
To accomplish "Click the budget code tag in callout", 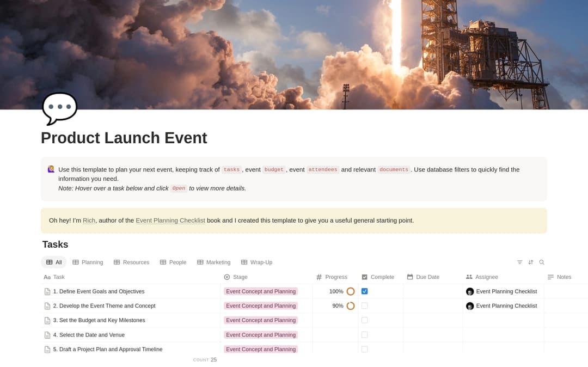I will pyautogui.click(x=274, y=169).
